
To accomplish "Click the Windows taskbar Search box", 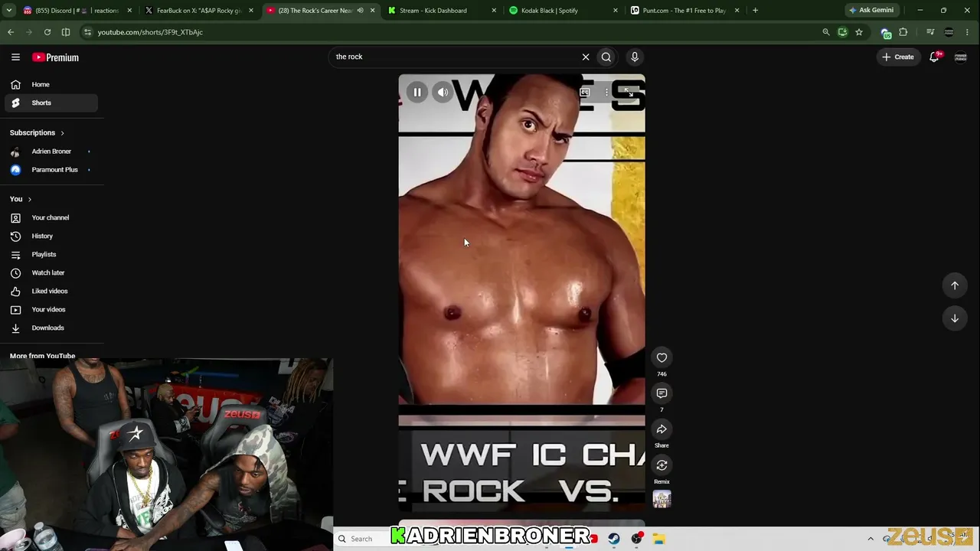I will coord(364,539).
